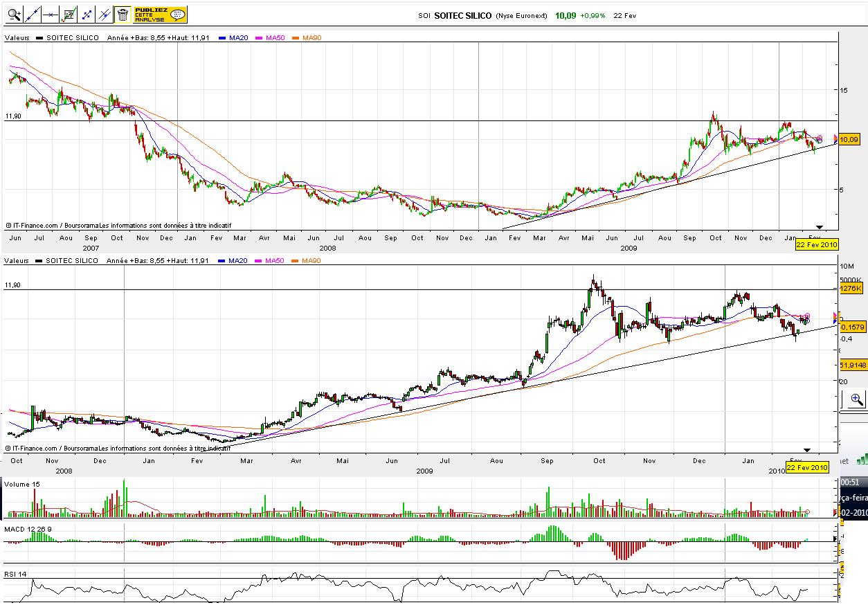
Task: Click the MA20 legend in lower chart
Action: pos(233,260)
